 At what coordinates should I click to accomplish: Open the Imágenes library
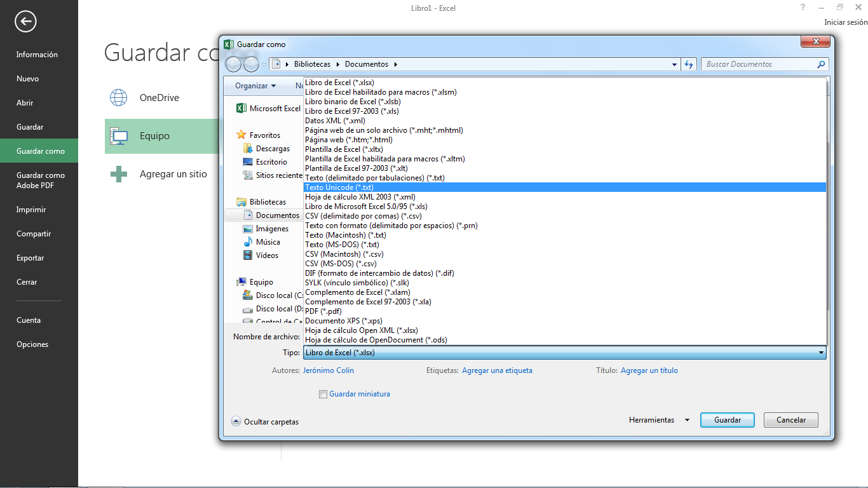266,229
